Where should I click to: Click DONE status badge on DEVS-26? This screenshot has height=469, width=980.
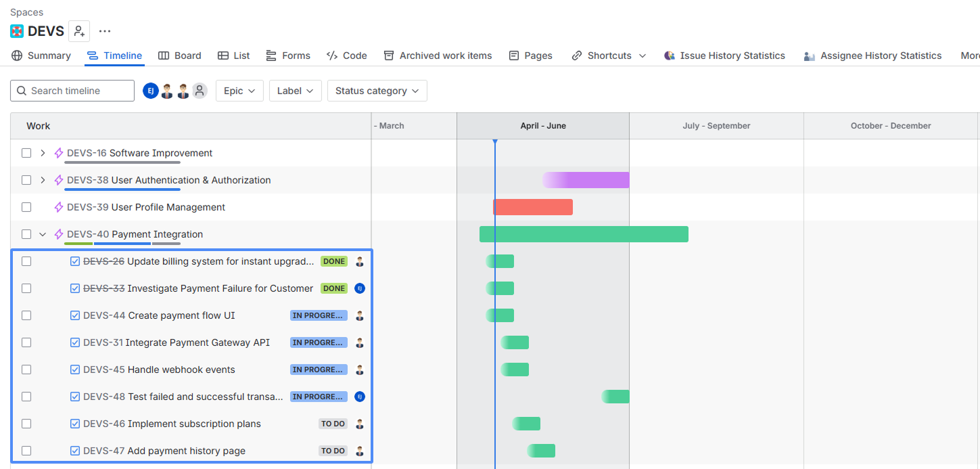pos(334,261)
